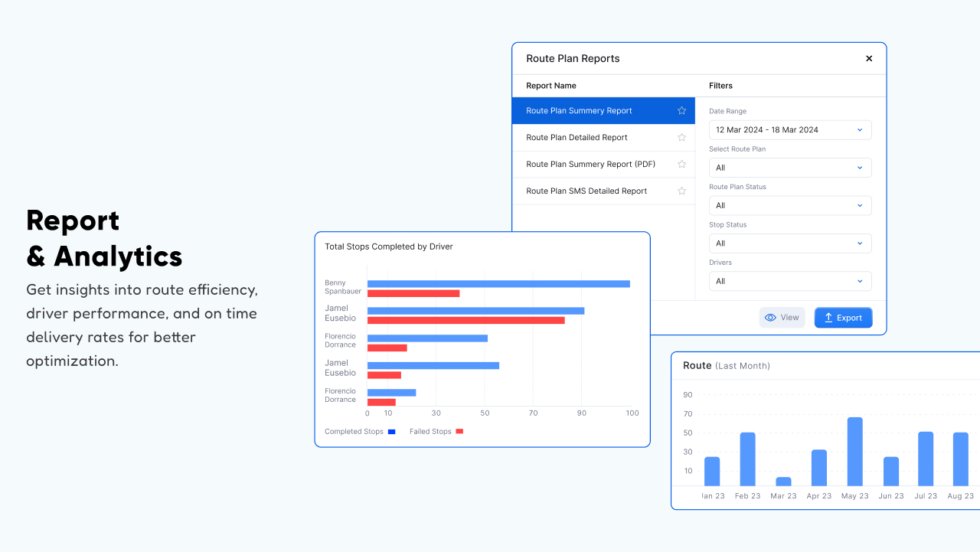Click the blue Completed Stops legend swatch
The width and height of the screenshot is (980, 552).
coord(391,431)
